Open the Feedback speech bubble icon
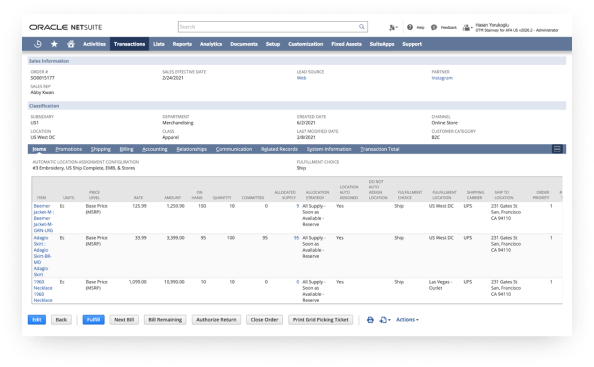Screen dimensions: 594x367 [434, 27]
